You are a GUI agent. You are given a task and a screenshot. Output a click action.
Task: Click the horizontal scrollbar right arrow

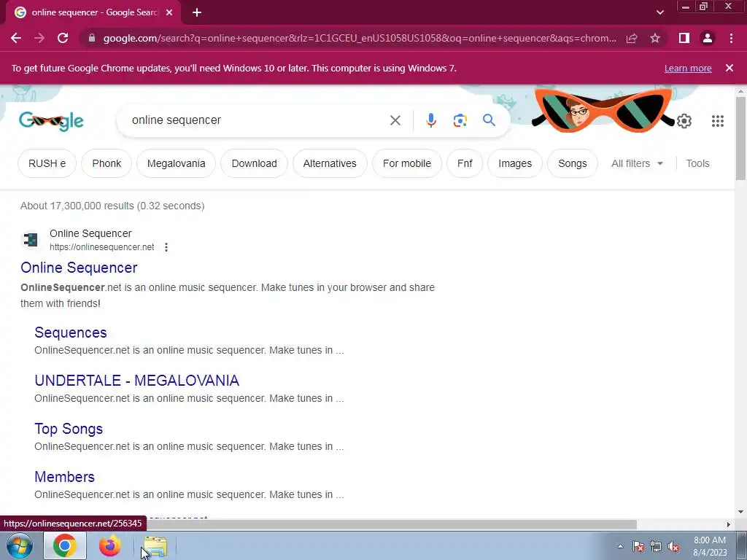[729, 524]
